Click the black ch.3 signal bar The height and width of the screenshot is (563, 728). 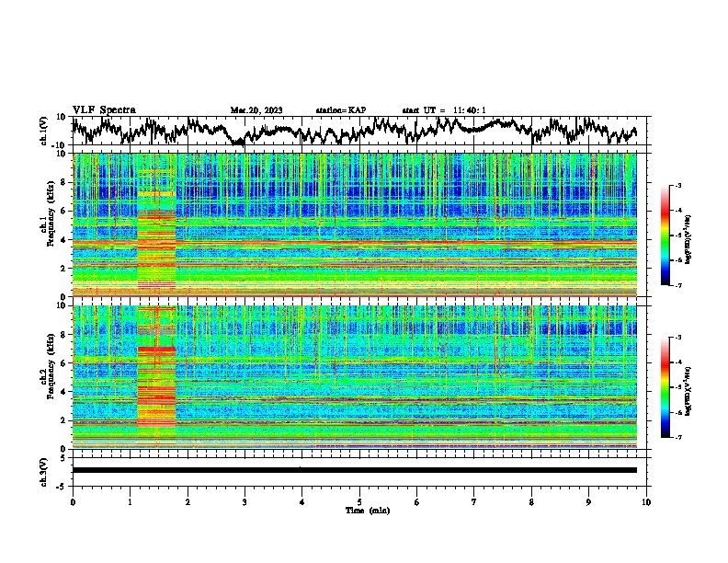[355, 470]
